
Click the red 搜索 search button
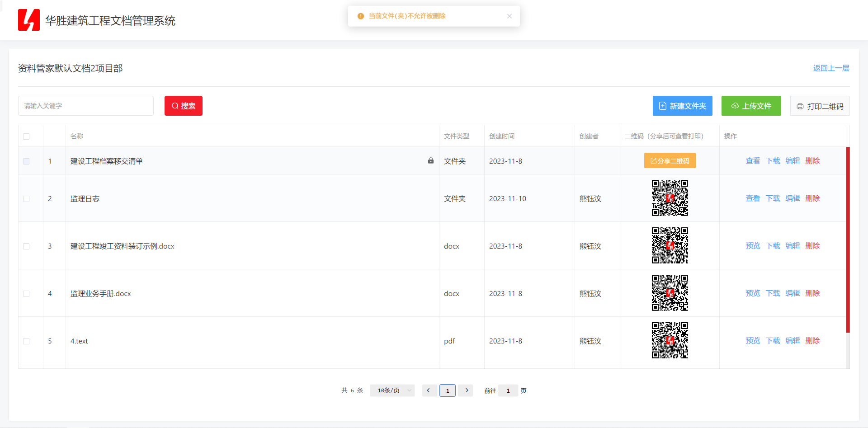click(x=184, y=106)
